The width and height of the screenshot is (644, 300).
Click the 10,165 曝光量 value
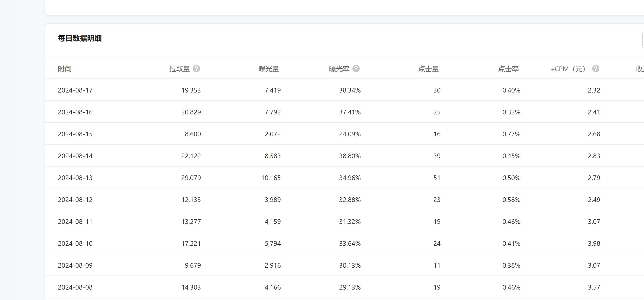click(x=271, y=178)
